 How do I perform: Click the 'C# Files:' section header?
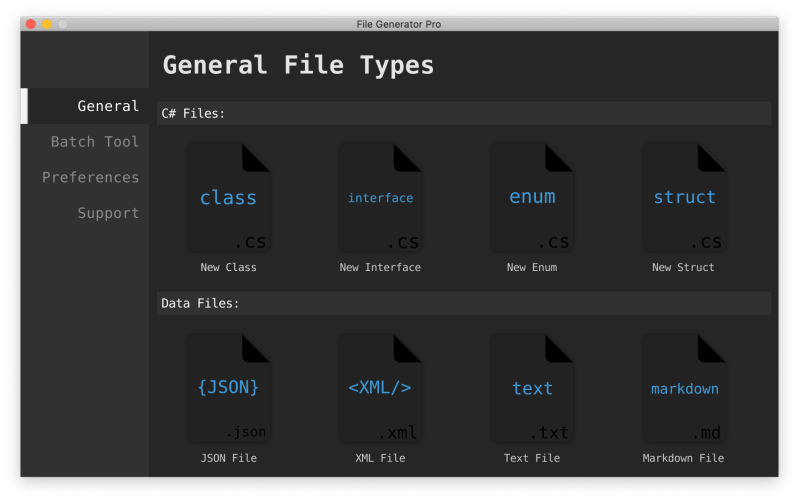(464, 113)
